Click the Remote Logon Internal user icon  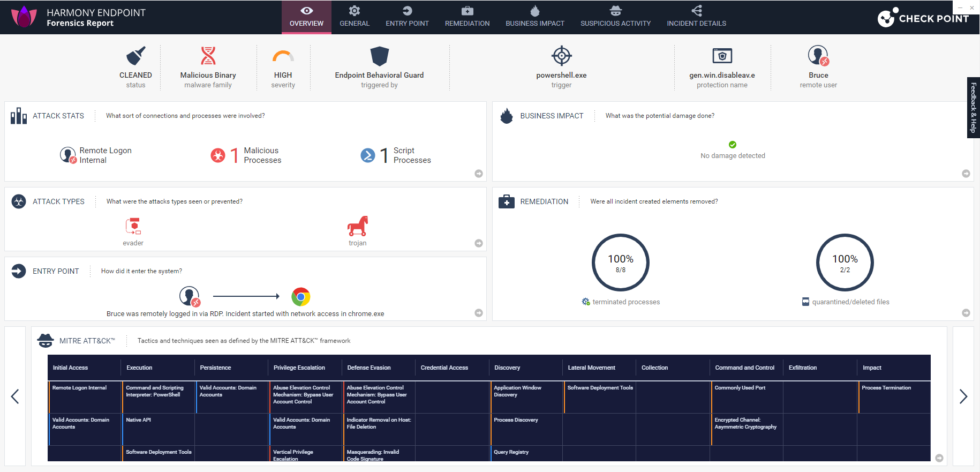pyautogui.click(x=68, y=155)
